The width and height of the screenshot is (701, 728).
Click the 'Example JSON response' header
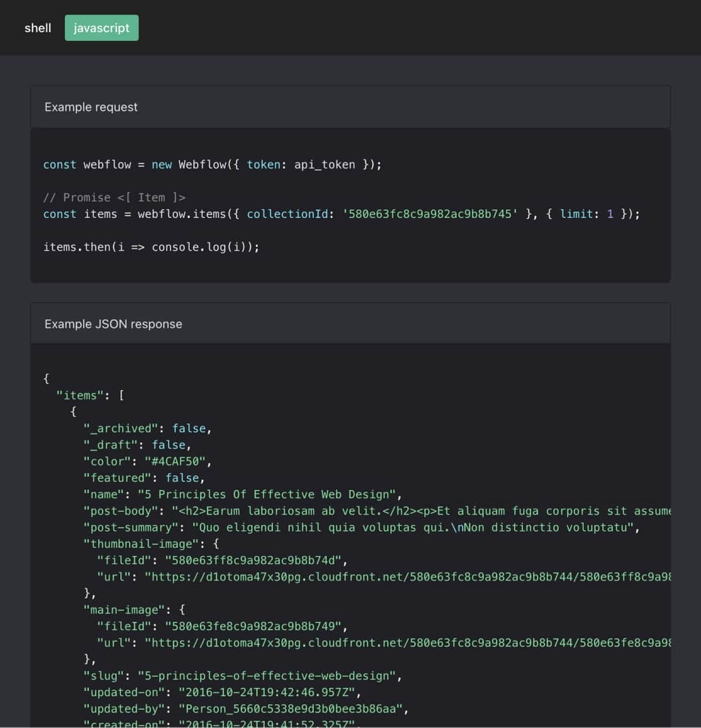tap(350, 324)
